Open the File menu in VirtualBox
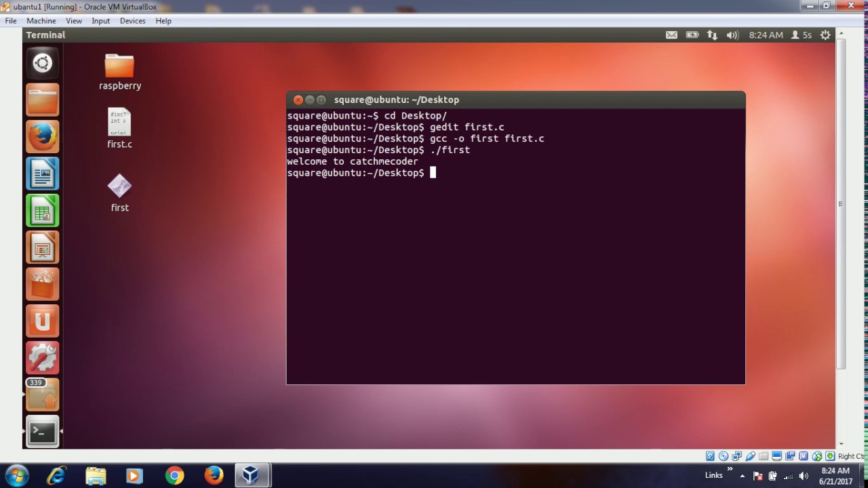 [x=11, y=21]
